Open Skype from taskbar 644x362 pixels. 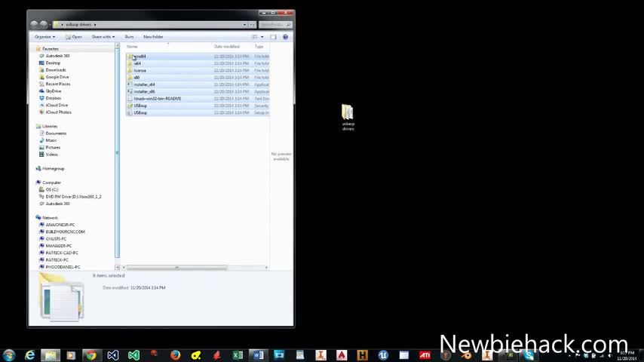(x=529, y=355)
